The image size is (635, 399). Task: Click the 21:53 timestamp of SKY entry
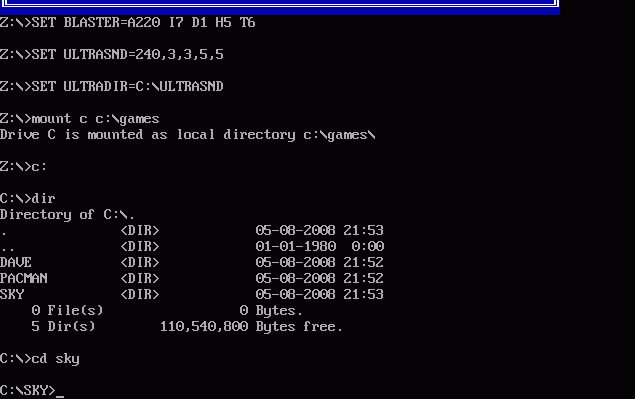click(363, 294)
